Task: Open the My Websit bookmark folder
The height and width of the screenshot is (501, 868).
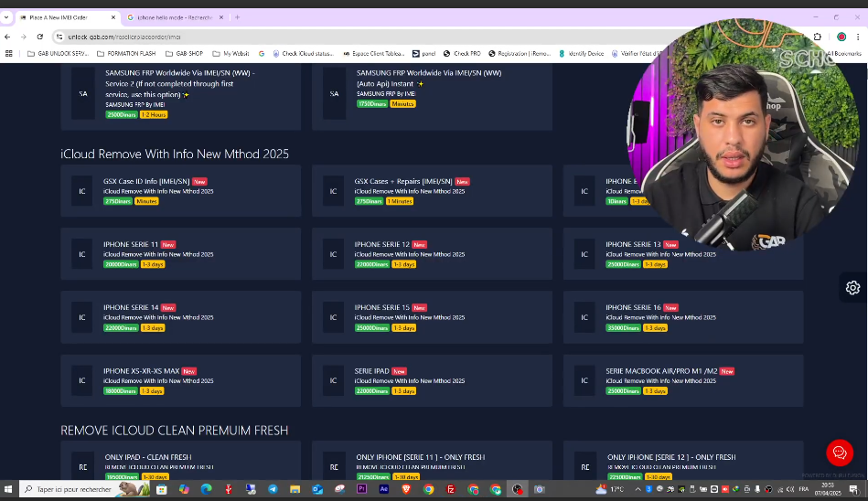Action: (230, 54)
